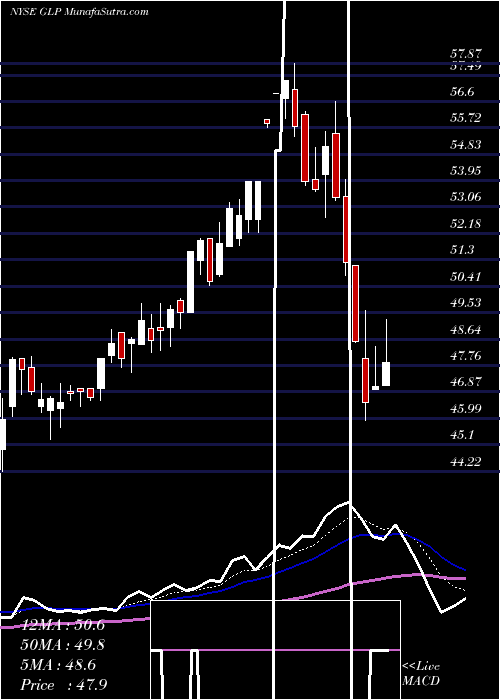Click the <<Live MACD label

[421, 674]
